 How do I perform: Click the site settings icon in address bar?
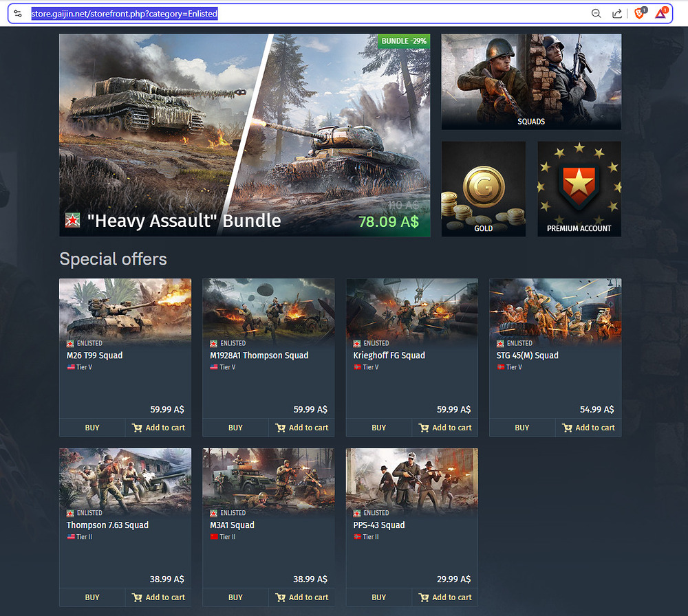tap(18, 14)
